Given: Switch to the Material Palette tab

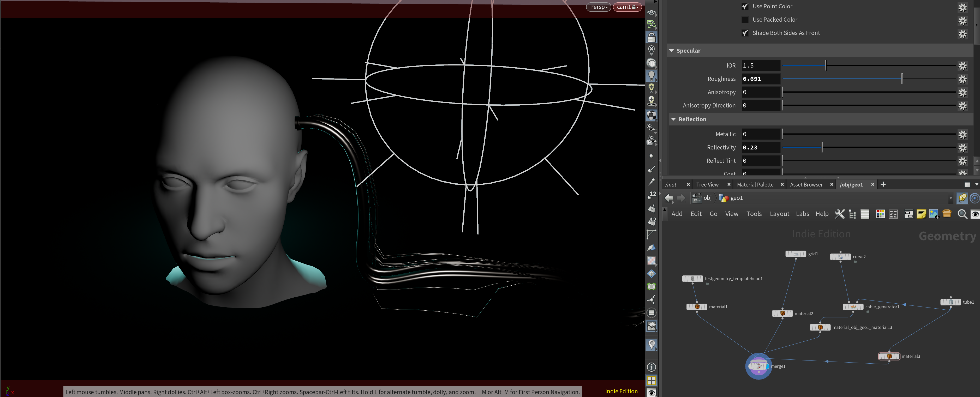Looking at the screenshot, I should pyautogui.click(x=755, y=185).
